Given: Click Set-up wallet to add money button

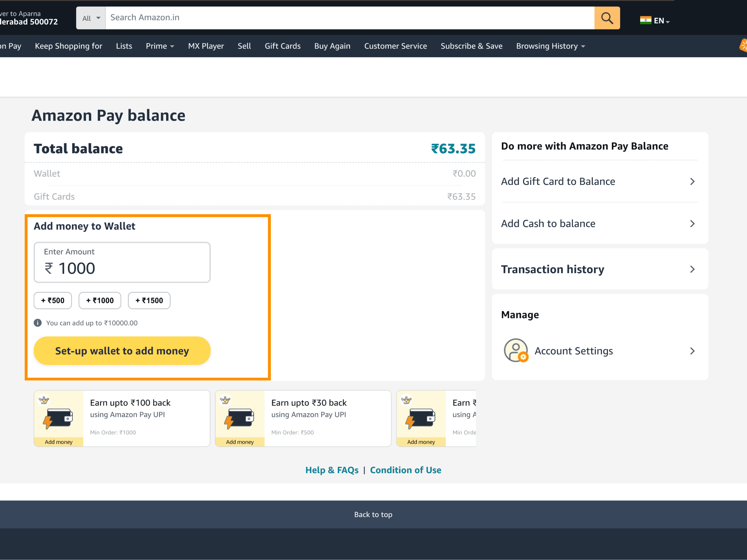Looking at the screenshot, I should click(122, 351).
